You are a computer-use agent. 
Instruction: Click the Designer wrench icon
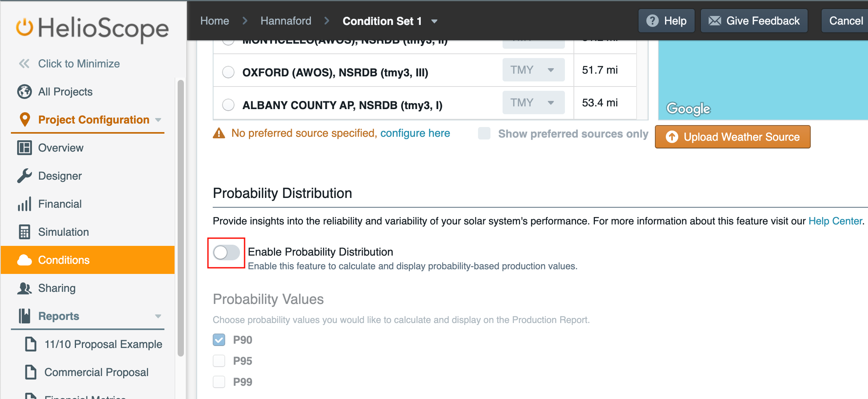tap(24, 176)
